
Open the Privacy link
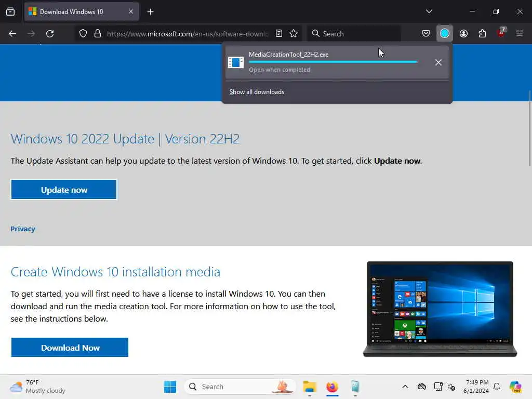(23, 229)
